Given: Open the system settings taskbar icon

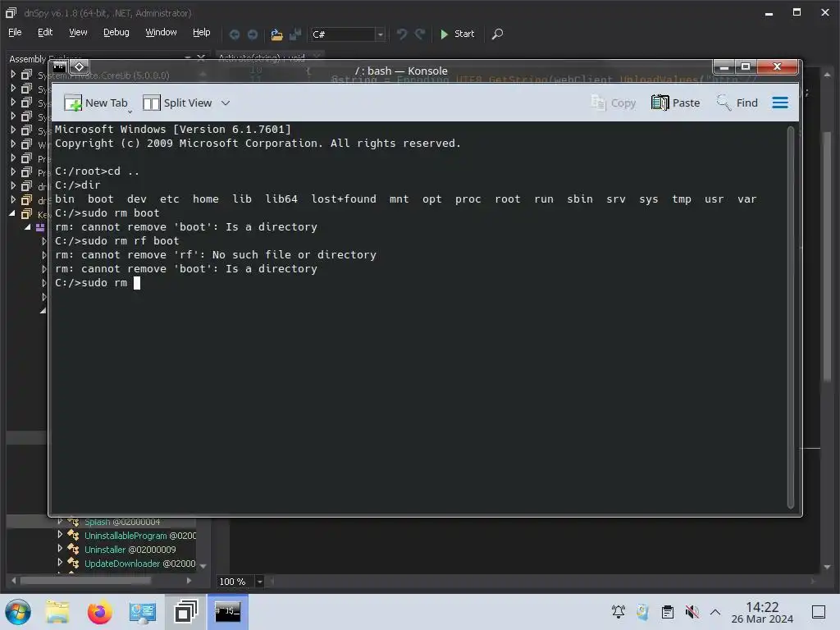Looking at the screenshot, I should click(x=142, y=612).
